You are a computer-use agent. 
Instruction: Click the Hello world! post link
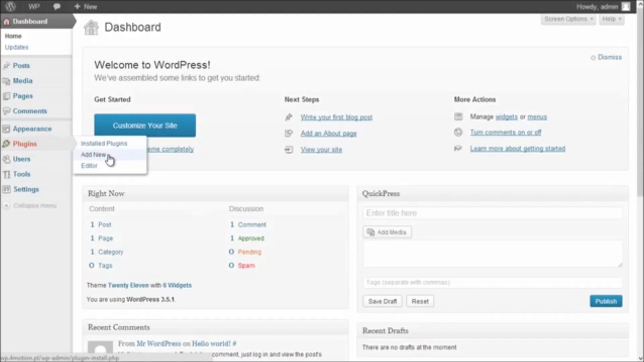point(211,343)
